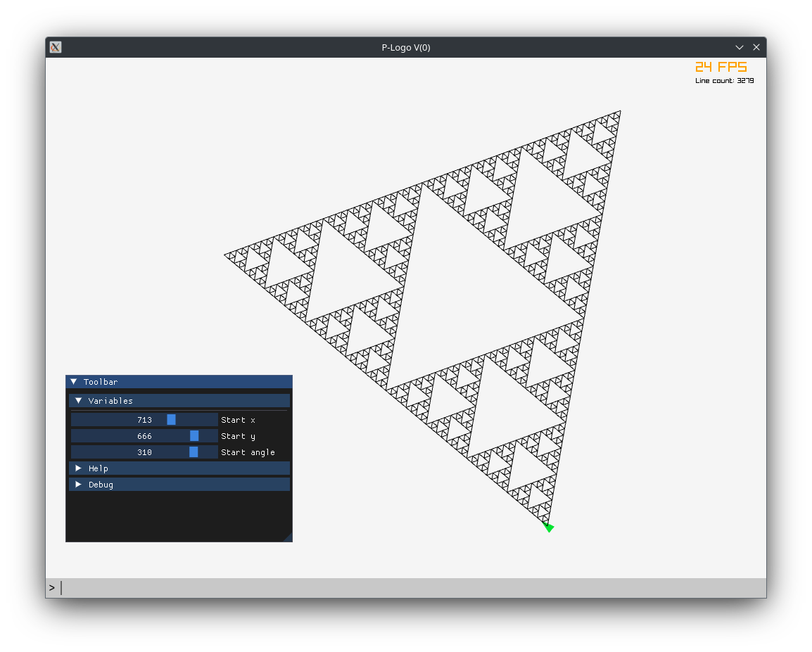Click the toolbar panel resize grip
This screenshot has width=812, height=652.
pyautogui.click(x=288, y=537)
